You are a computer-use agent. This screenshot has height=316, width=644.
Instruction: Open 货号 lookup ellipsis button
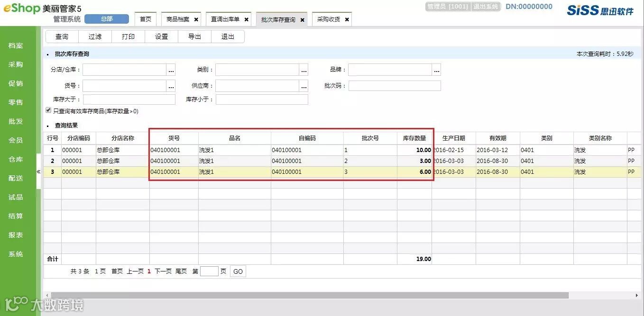tap(171, 86)
